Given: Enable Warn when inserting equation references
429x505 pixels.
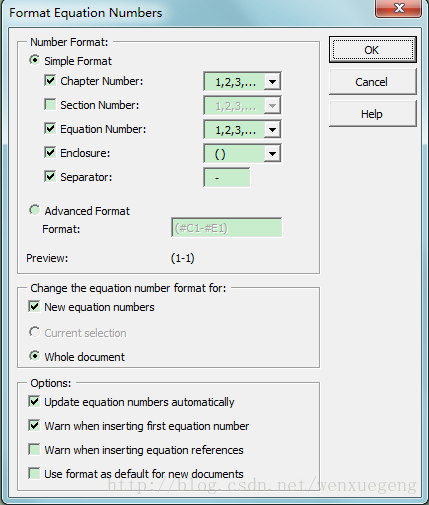Looking at the screenshot, I should point(34,450).
